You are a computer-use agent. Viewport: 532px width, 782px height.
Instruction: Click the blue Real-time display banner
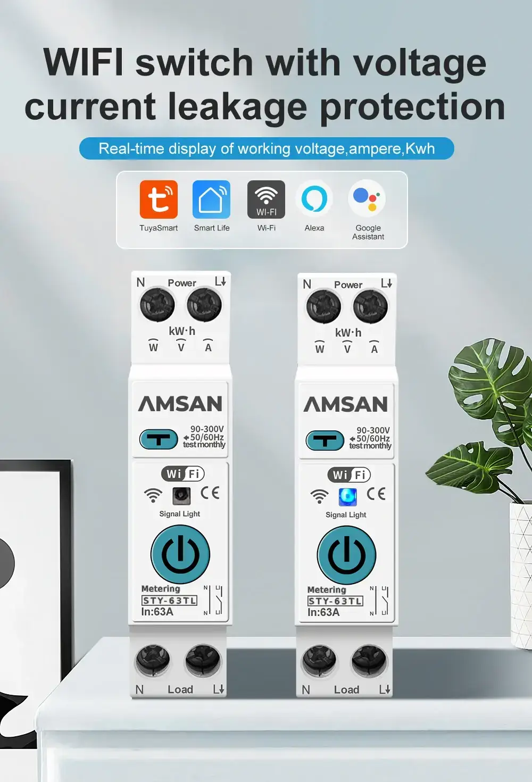(x=267, y=148)
